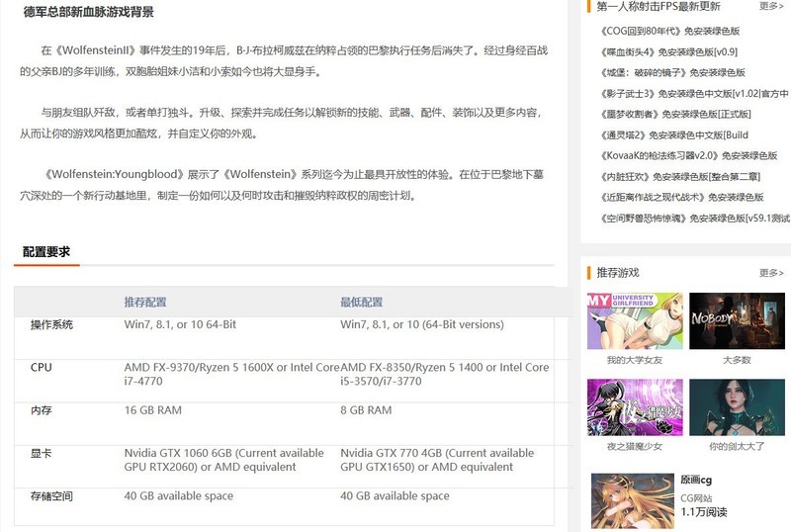Open 《通灵塔2》免安装绿色中文版 link
The width and height of the screenshot is (791, 532).
(674, 135)
